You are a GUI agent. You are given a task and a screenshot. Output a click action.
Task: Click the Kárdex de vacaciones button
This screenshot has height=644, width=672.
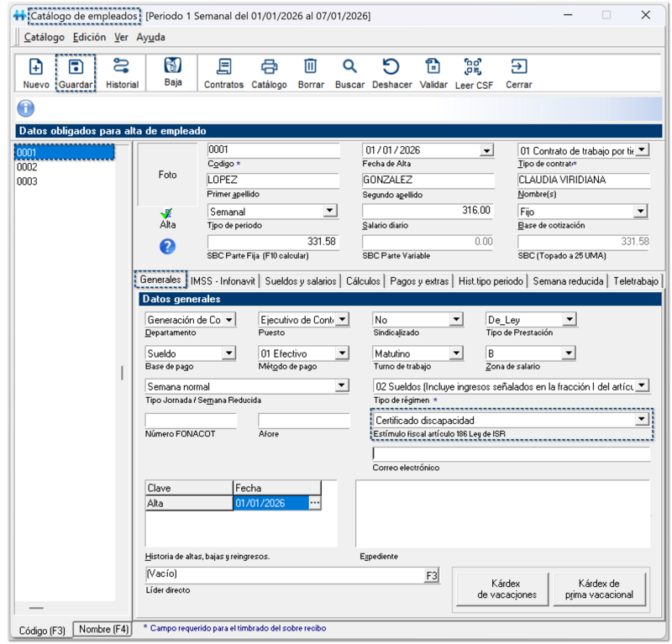[507, 589]
